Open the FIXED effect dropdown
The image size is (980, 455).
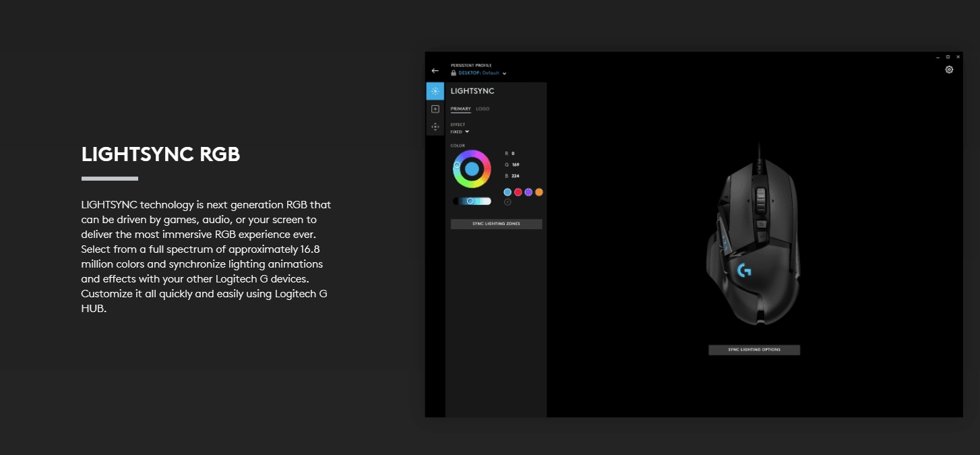(460, 131)
